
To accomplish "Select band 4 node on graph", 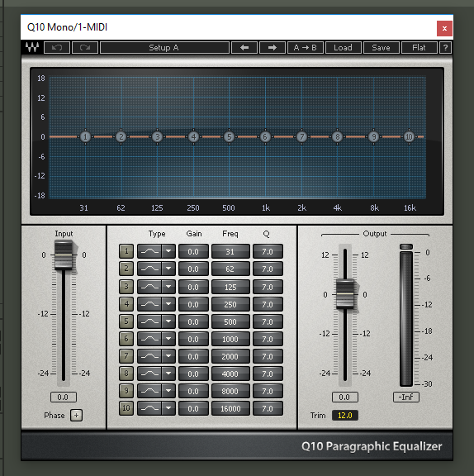I will coord(193,137).
